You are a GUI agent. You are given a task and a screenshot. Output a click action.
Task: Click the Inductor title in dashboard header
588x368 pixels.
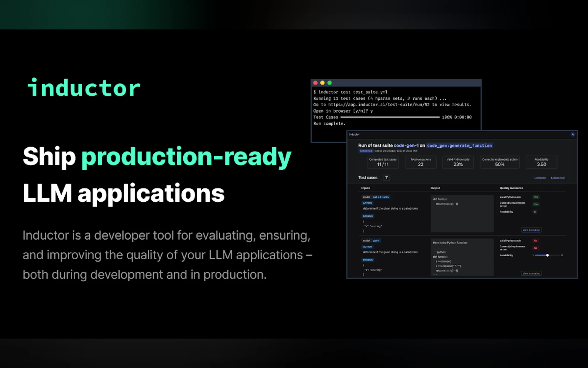(354, 134)
